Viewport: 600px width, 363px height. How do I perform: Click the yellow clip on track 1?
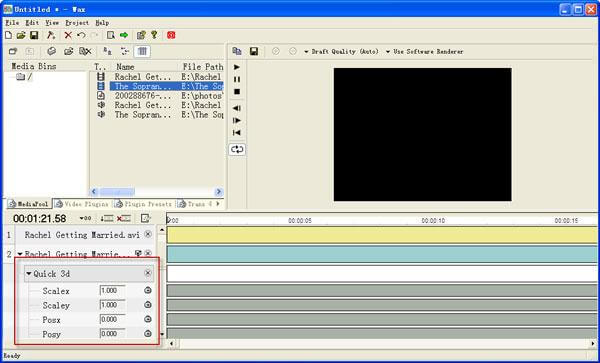click(x=382, y=235)
